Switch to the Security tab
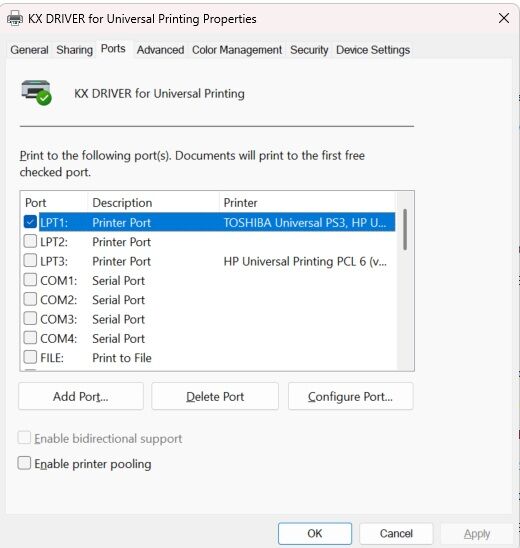 (309, 50)
